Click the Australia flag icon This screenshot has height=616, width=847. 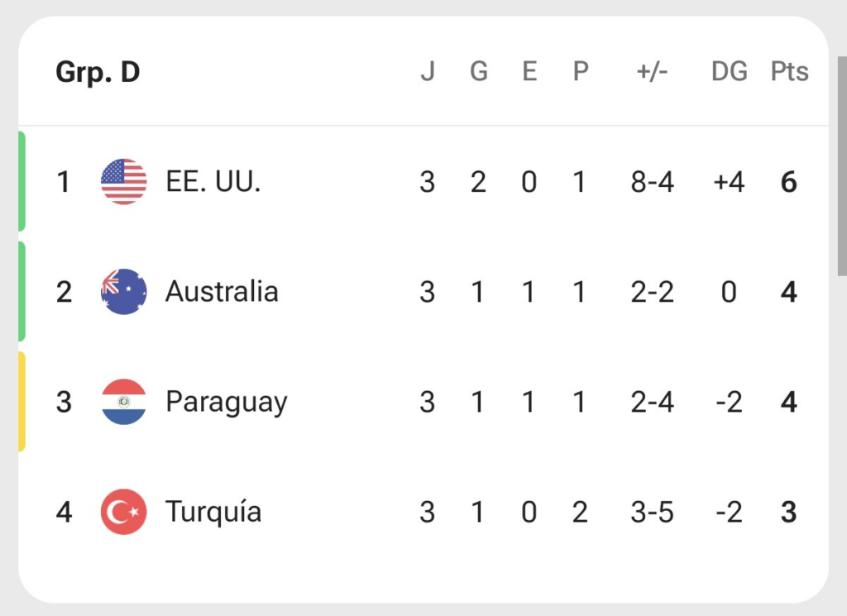click(x=124, y=292)
